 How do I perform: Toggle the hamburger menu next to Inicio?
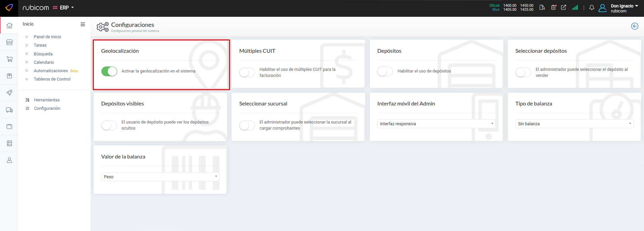click(83, 24)
